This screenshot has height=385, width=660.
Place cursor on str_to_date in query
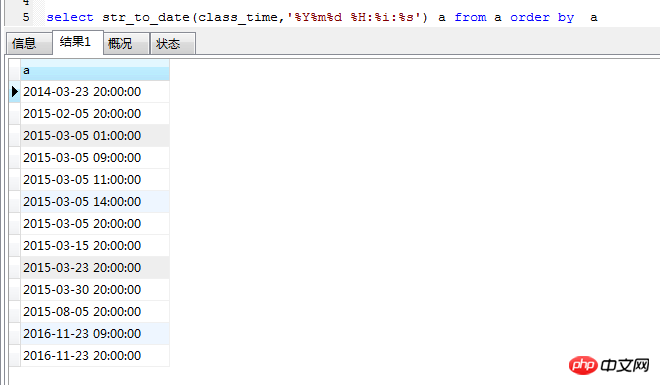coord(146,18)
